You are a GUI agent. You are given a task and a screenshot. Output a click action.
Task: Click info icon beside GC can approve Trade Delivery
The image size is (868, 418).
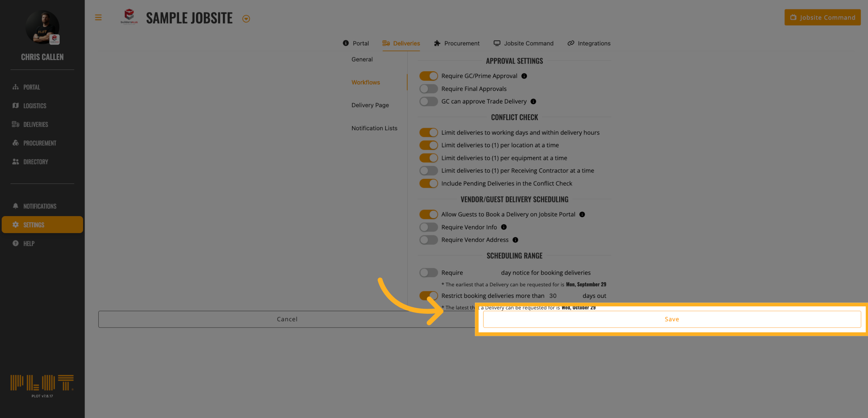(533, 102)
